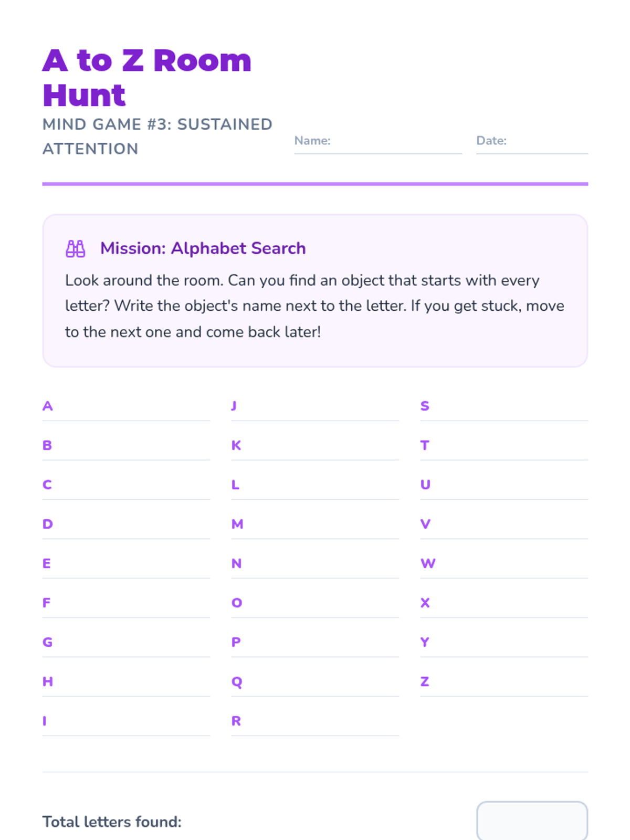This screenshot has height=840, width=630.
Task: Click the binoculars icon beside Mission heading
Action: (75, 248)
